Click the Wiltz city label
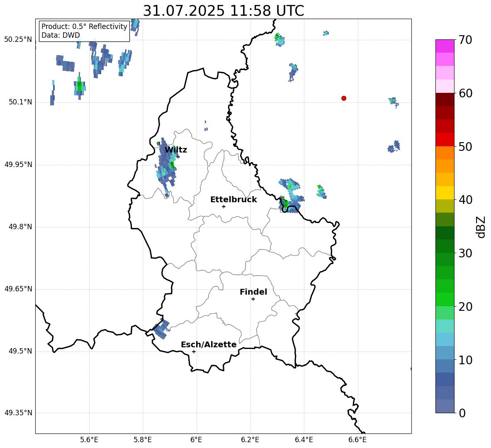 pos(176,150)
